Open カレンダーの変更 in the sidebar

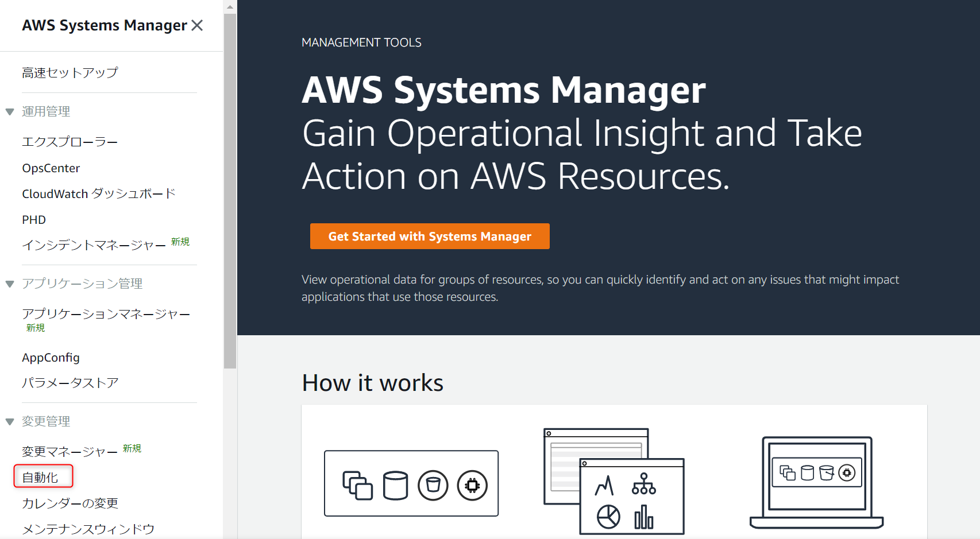[70, 503]
